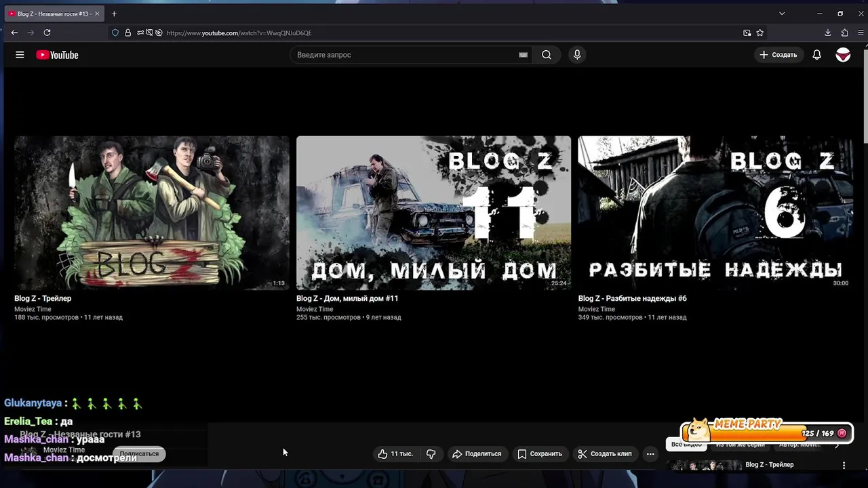Image resolution: width=868 pixels, height=488 pixels.
Task: Open Moviez Time channel under Дом, милый дом
Action: point(315,309)
